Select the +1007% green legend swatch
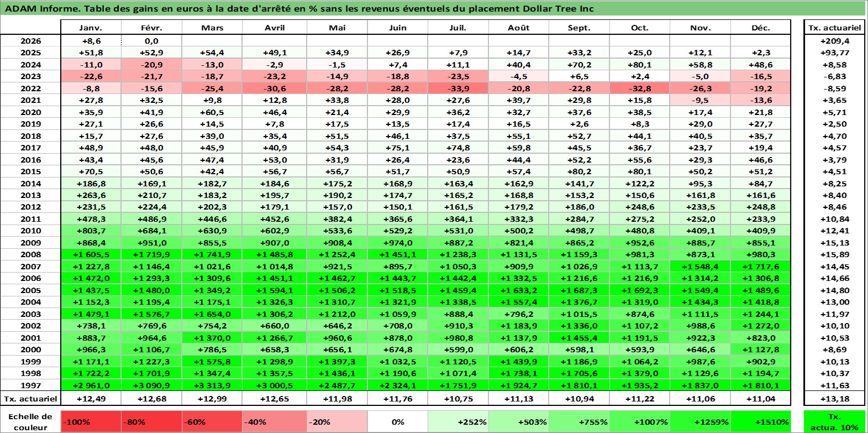868x433 pixels. pos(640,422)
